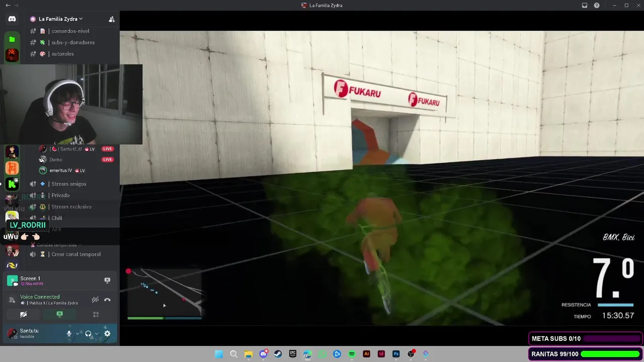Viewport: 644px width, 362px height.
Task: Click Publica 1 / La Familia Zydra link
Action: [x=52, y=303]
